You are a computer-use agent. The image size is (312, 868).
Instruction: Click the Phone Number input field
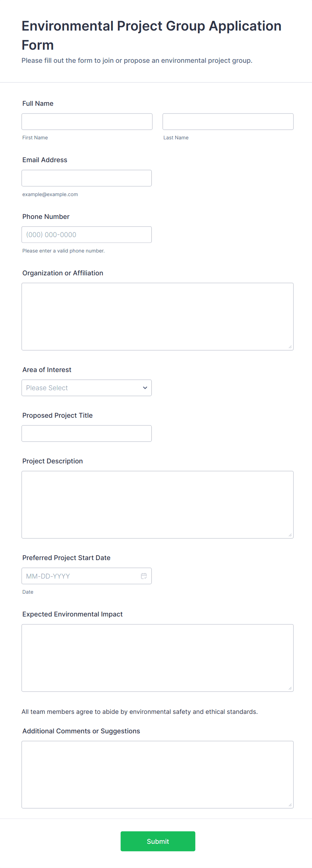(x=86, y=234)
